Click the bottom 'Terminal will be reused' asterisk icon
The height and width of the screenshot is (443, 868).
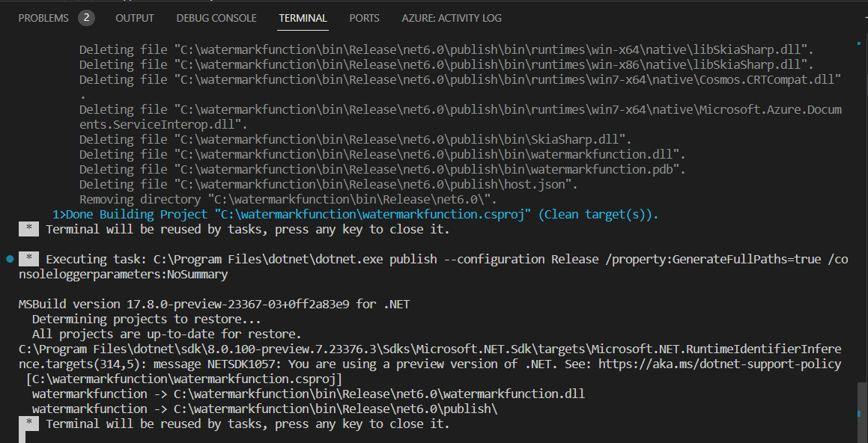coord(28,423)
